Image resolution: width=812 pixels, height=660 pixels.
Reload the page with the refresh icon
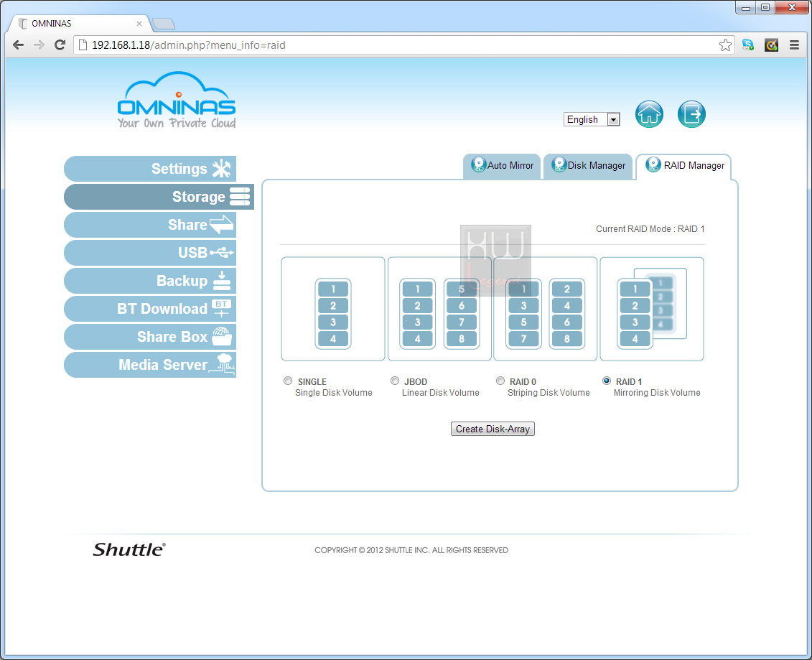point(60,45)
